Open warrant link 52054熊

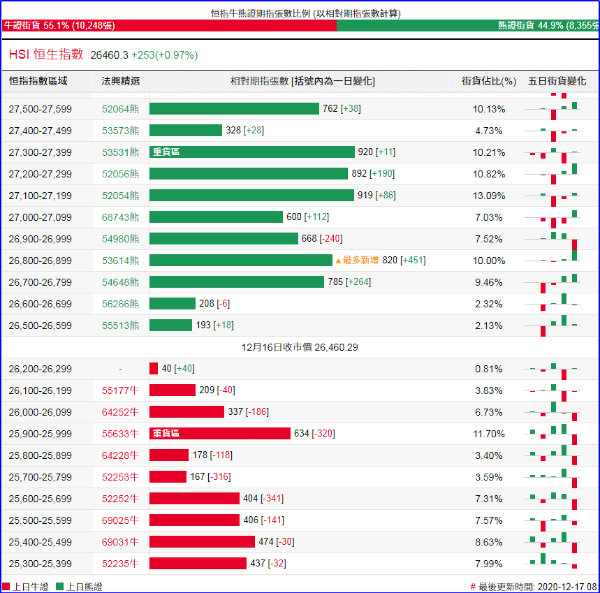(x=121, y=195)
